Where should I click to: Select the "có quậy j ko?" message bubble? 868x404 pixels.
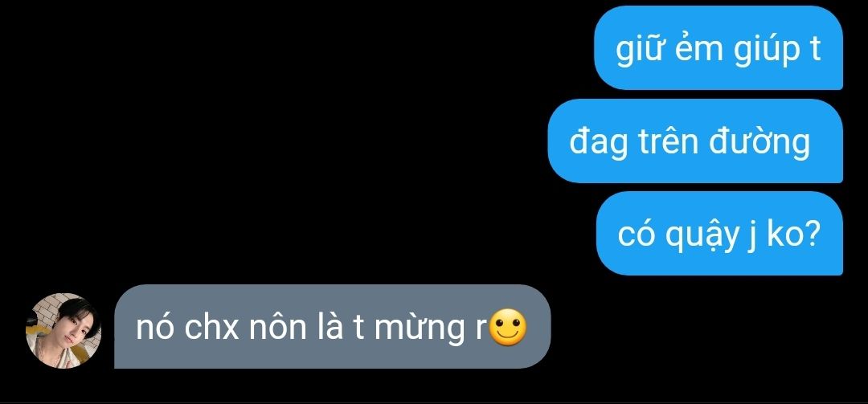719,233
